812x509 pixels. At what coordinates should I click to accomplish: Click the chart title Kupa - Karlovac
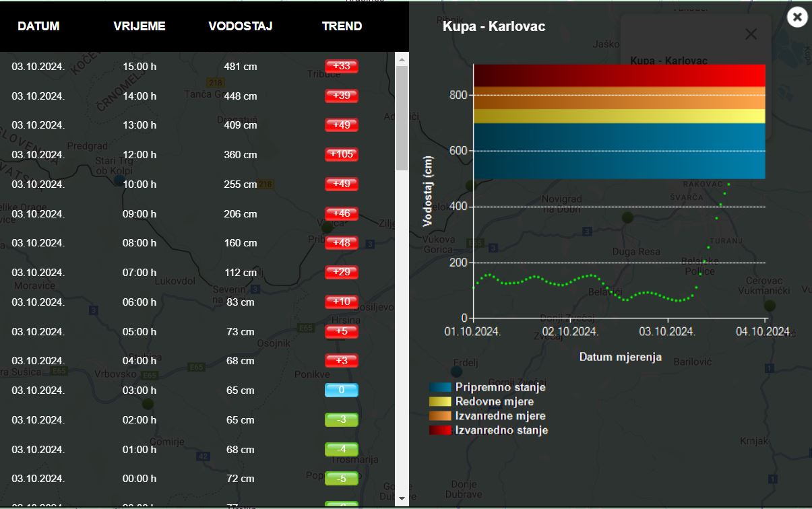[494, 27]
